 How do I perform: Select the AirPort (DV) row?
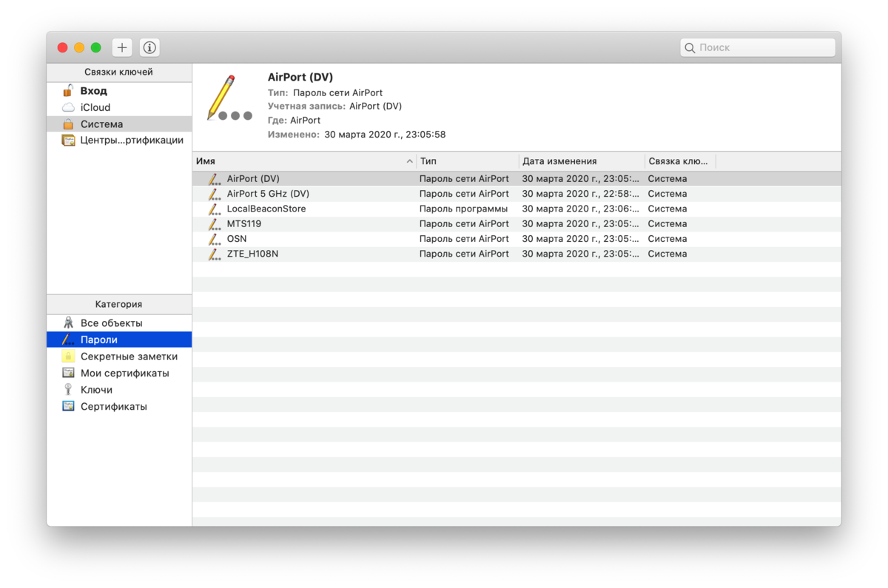[517, 178]
